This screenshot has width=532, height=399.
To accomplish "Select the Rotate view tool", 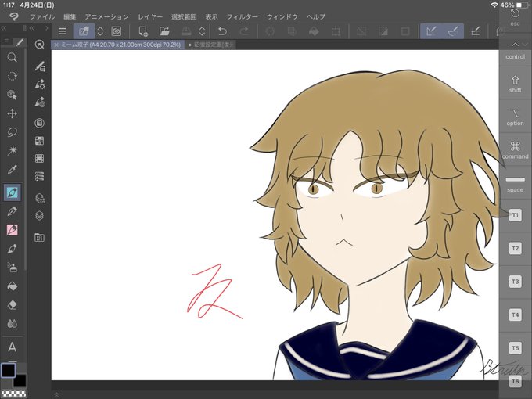I will 13,76.
